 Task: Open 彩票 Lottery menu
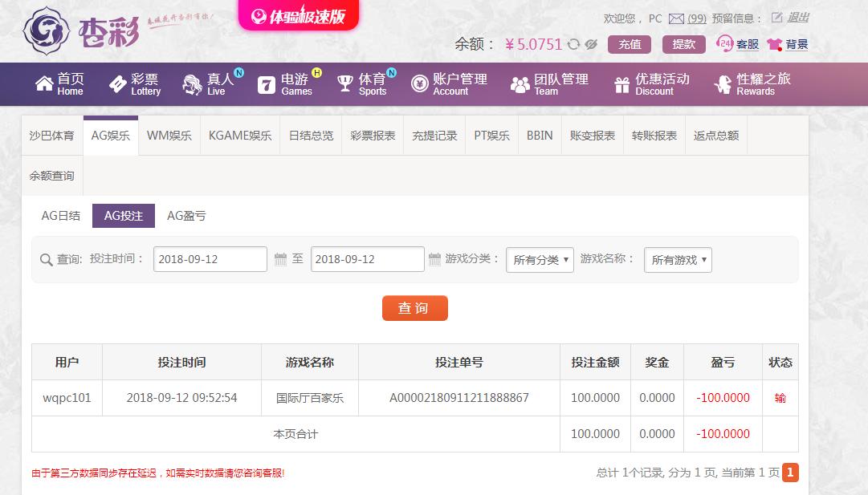pos(135,84)
